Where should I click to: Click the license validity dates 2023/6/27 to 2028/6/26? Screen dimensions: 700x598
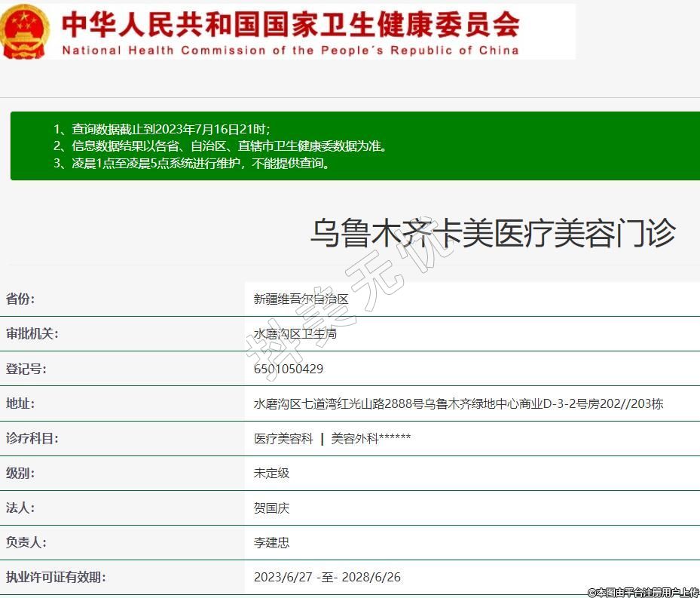[x=327, y=577]
